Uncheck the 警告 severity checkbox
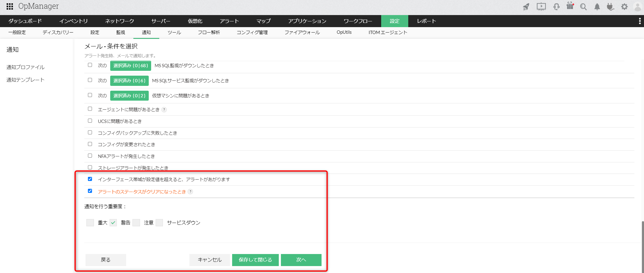This screenshot has width=644, height=273. coord(113,223)
